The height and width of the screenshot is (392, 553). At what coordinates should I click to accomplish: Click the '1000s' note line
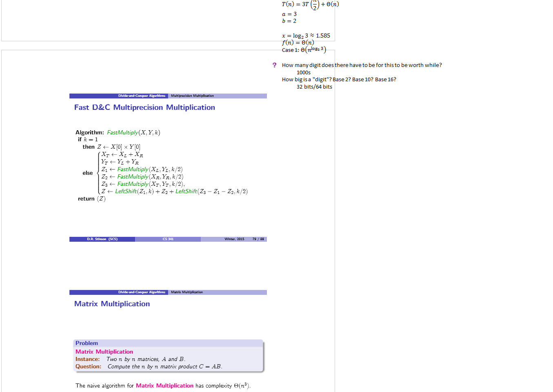[x=303, y=73]
